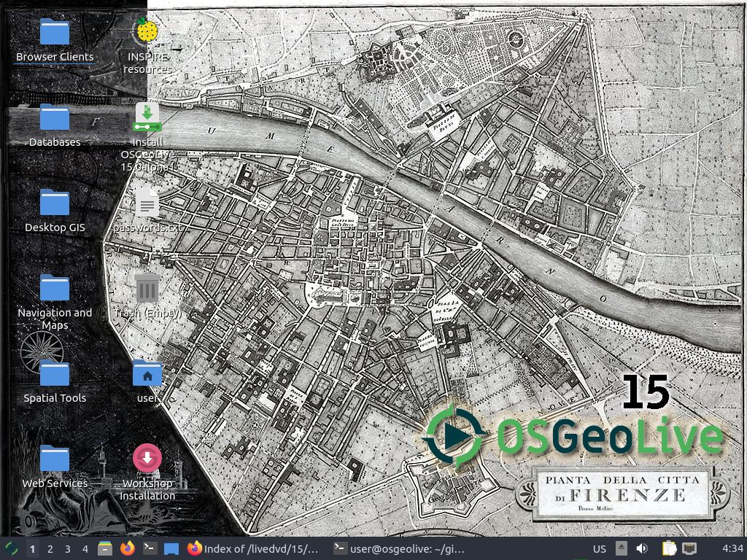Open the Trash on the desktop
Image resolution: width=747 pixels, height=560 pixels.
click(x=147, y=289)
